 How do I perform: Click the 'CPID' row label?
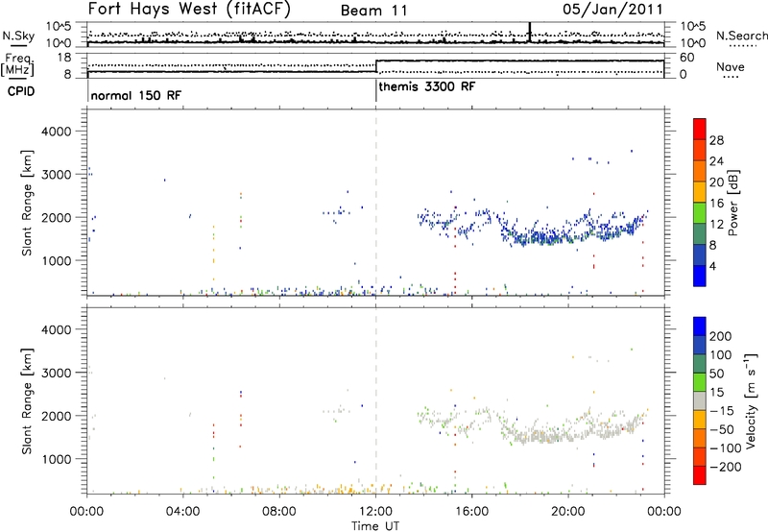coord(21,91)
